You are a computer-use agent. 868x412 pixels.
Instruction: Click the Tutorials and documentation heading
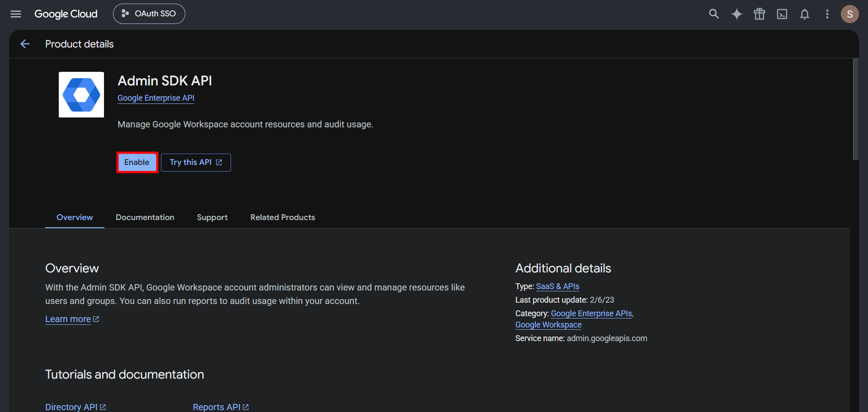coord(125,375)
